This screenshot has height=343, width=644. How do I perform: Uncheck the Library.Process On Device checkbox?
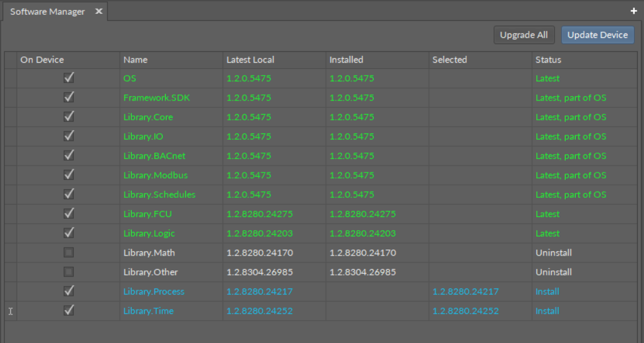(x=69, y=291)
